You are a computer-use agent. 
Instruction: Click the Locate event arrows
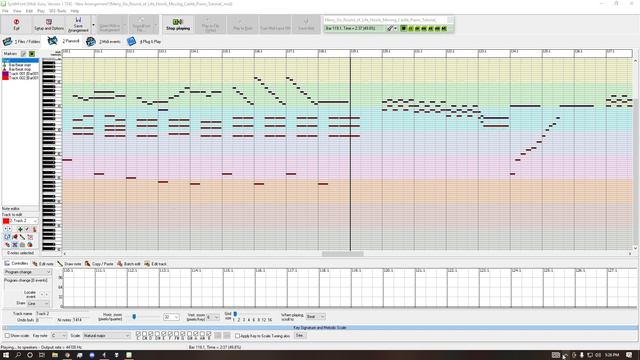[44, 294]
